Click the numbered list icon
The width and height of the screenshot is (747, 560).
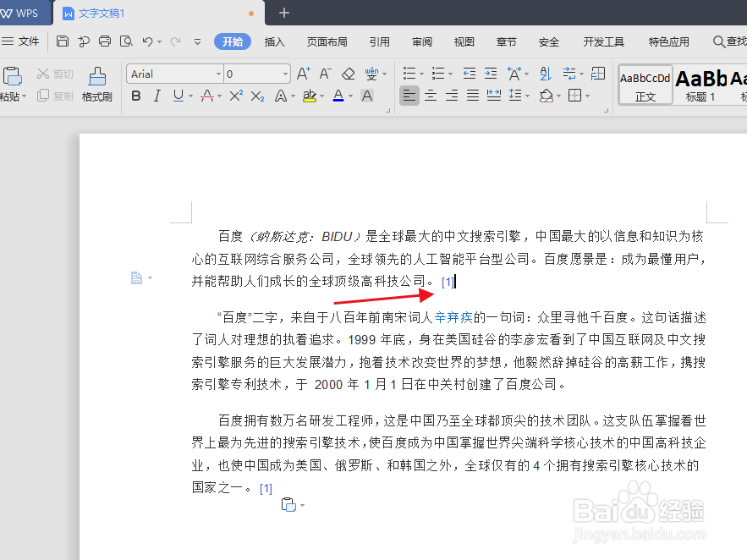(438, 74)
